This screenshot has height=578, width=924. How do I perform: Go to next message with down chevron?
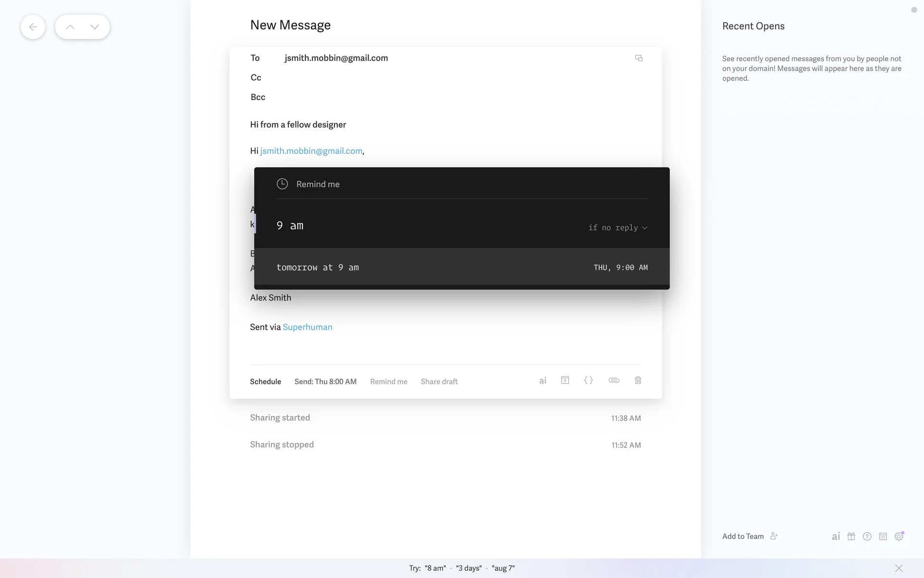coord(95,27)
